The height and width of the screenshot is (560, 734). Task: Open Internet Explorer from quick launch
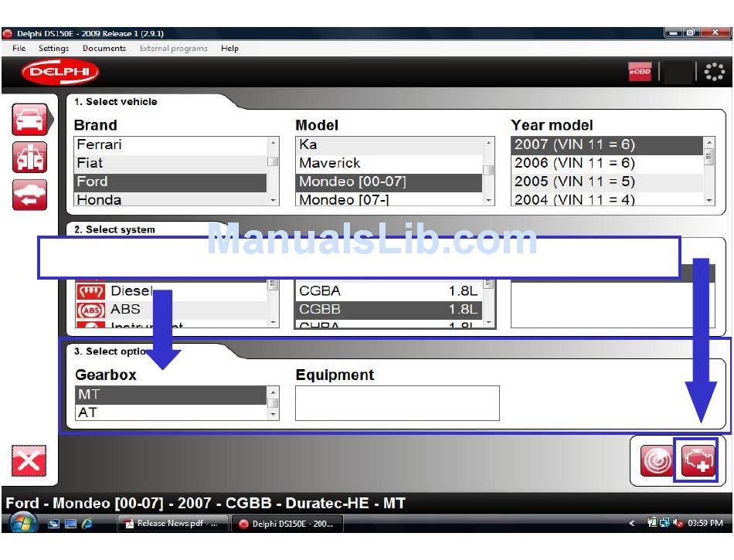click(x=87, y=524)
